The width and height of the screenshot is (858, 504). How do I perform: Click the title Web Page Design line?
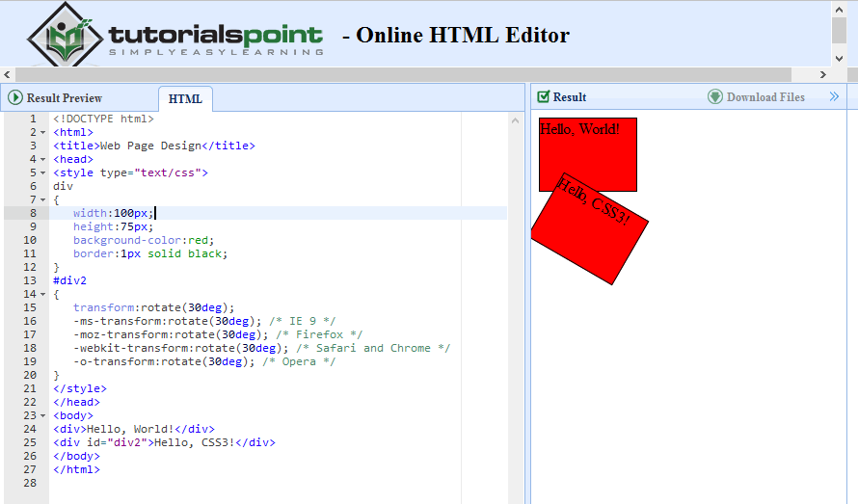pyautogui.click(x=153, y=146)
